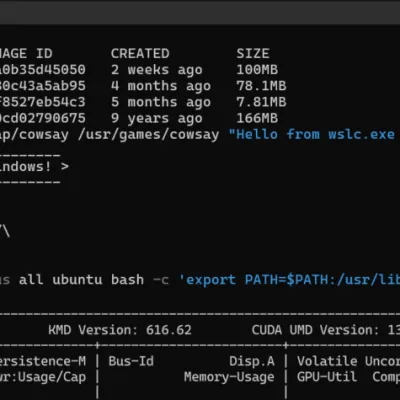
Task: Click the Memory-Usage table header
Action: click(229, 377)
